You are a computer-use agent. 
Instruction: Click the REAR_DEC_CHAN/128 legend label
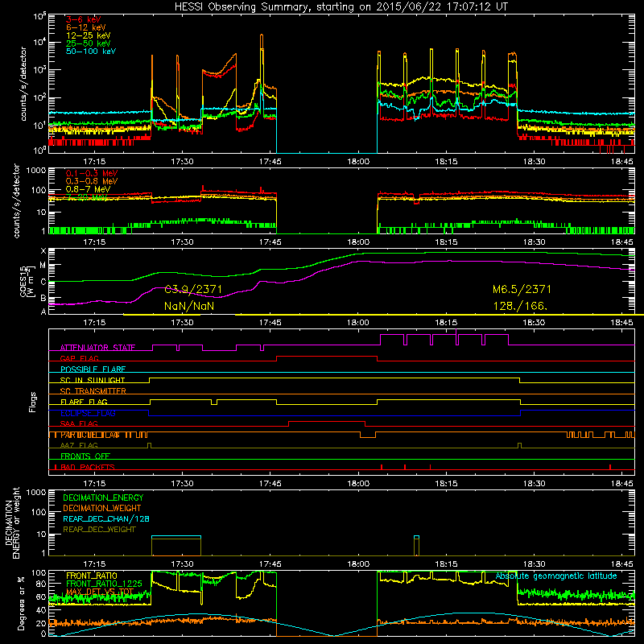[x=106, y=519]
